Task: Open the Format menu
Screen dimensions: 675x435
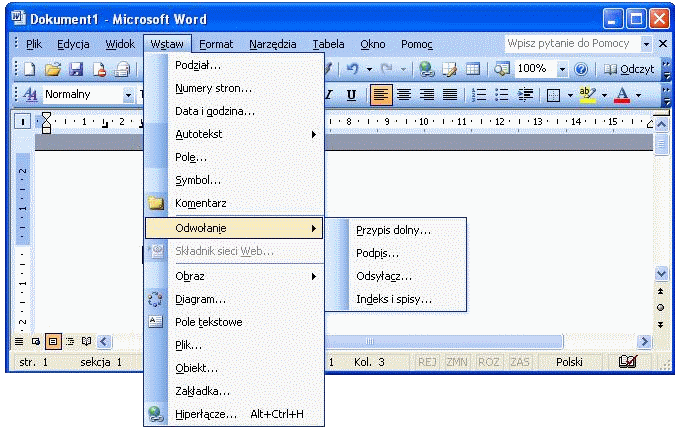Action: 216,44
